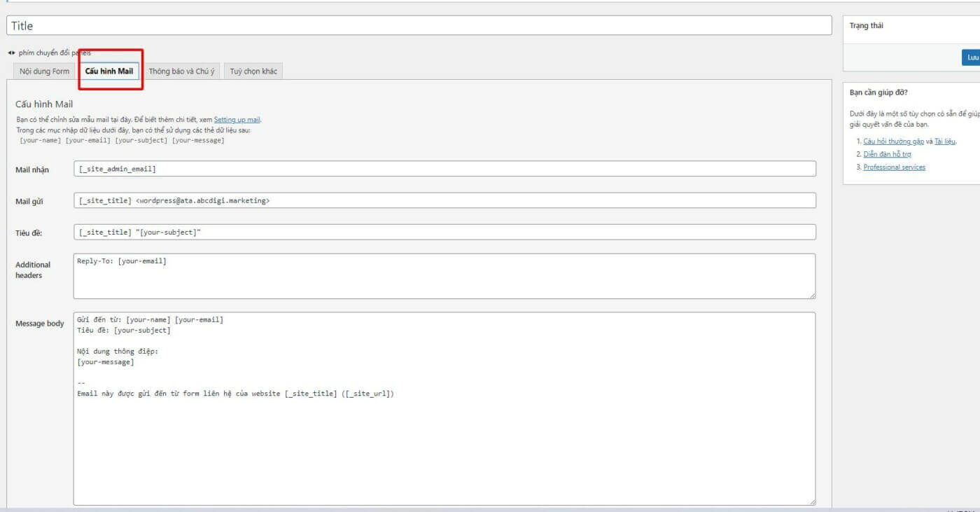
Task: Open the Professional services link
Action: pos(894,167)
